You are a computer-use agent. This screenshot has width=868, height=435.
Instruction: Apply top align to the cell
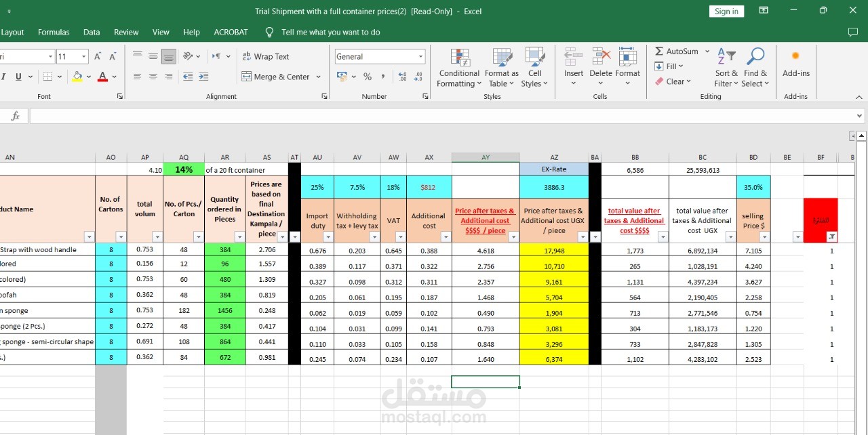(138, 56)
